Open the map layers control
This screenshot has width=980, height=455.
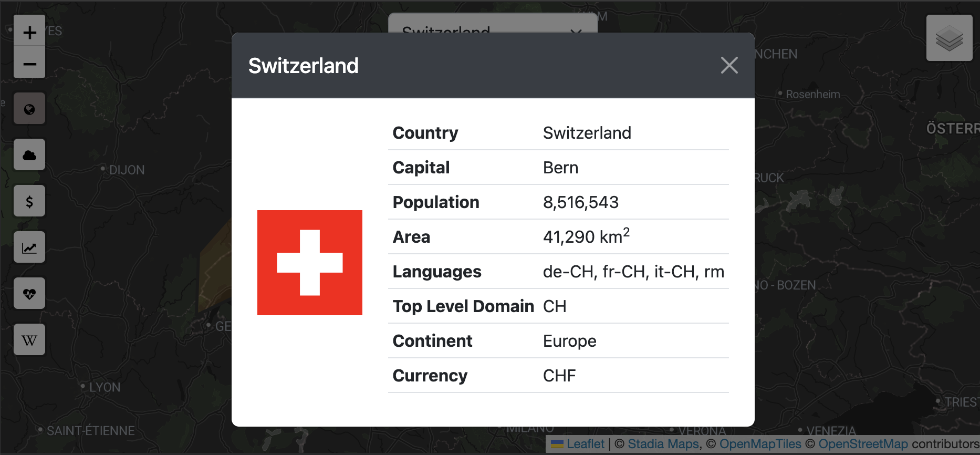949,38
